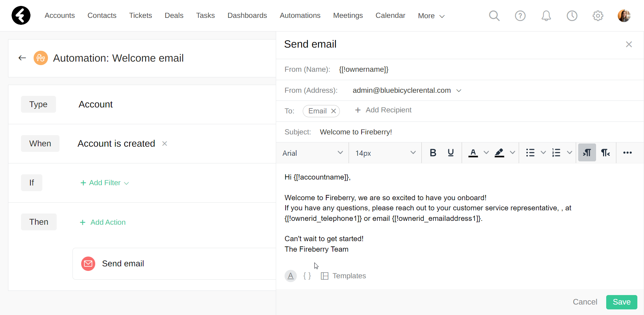Screen dimensions: 644x315
Task: Click the Subject field text
Action: point(356,132)
